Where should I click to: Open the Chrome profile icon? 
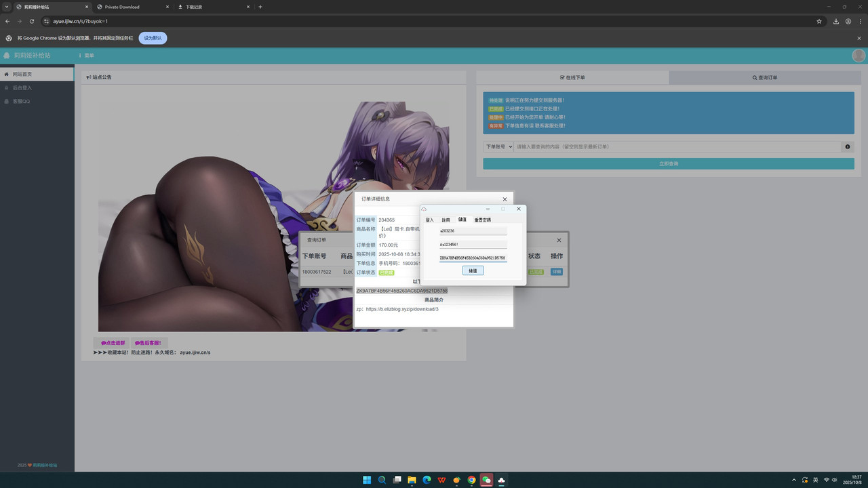[x=848, y=21]
